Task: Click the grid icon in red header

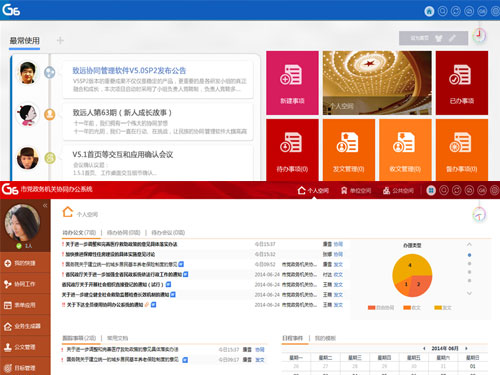Action: 431,190
